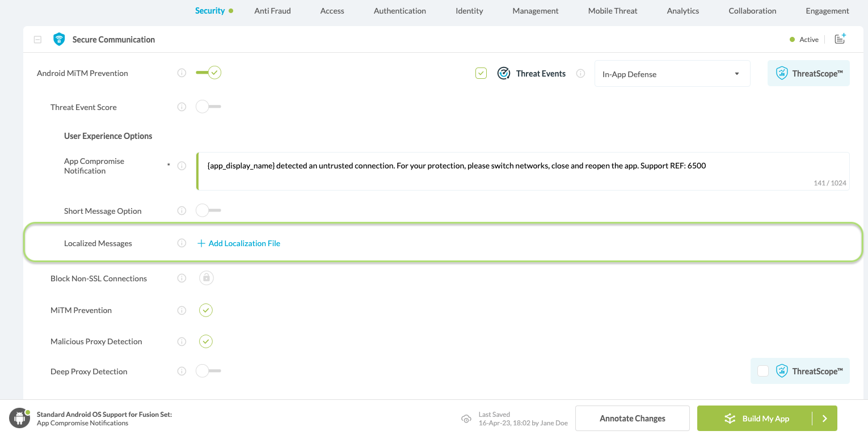Click the Secure Communication shield icon
This screenshot has width=868, height=435.
tap(59, 39)
